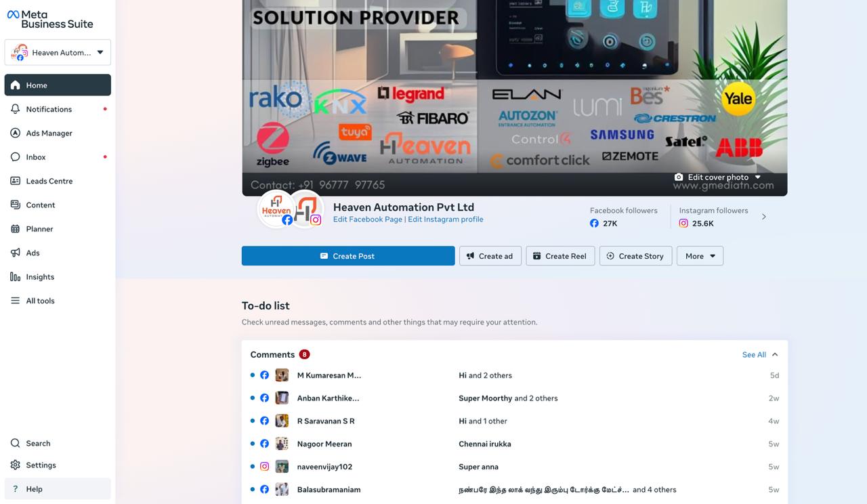Click the Notifications bell icon
The height and width of the screenshot is (504, 867).
(15, 109)
